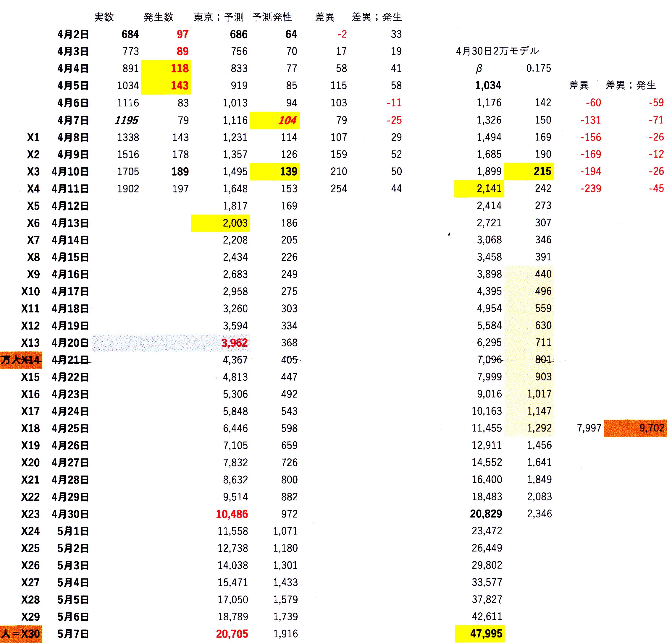Select the X13 row label
Screen dimensions: 672x644
[30, 343]
